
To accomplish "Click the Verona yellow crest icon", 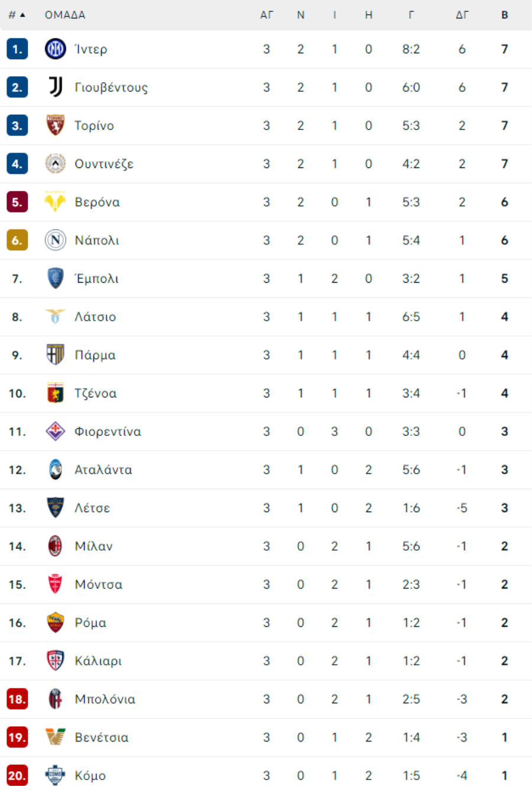I will [56, 202].
